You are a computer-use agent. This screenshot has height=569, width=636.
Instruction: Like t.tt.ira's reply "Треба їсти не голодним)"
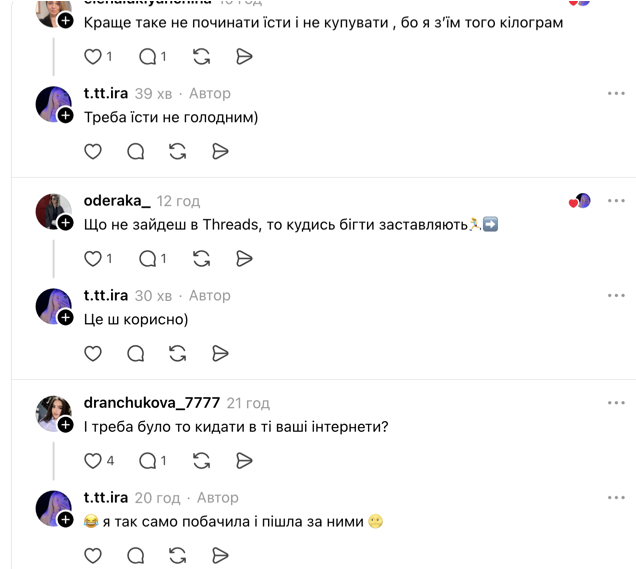[x=93, y=151]
